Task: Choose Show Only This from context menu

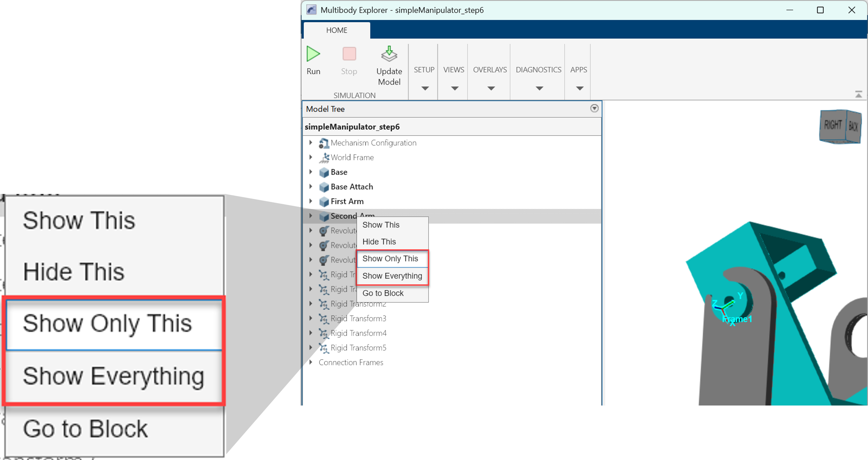Action: pos(390,258)
